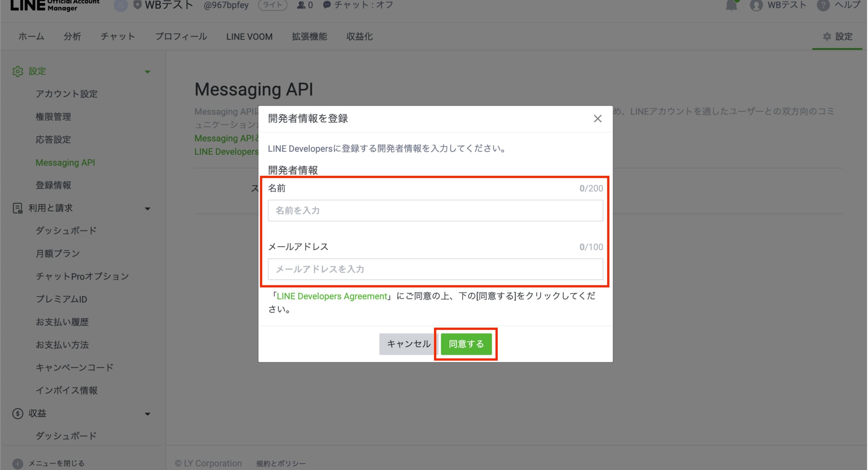Click the メニューを閉じる collapse arrow icon
Screen dimensions: 868x470
click(x=18, y=463)
